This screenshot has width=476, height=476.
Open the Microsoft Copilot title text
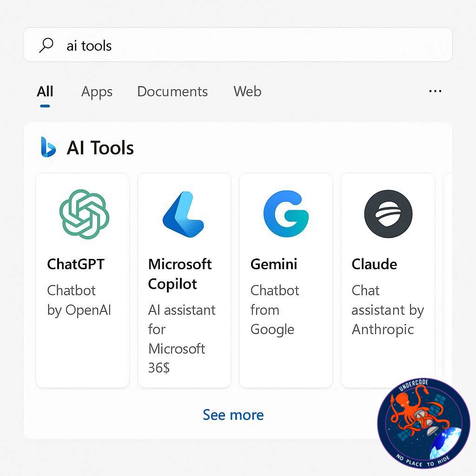(x=180, y=274)
